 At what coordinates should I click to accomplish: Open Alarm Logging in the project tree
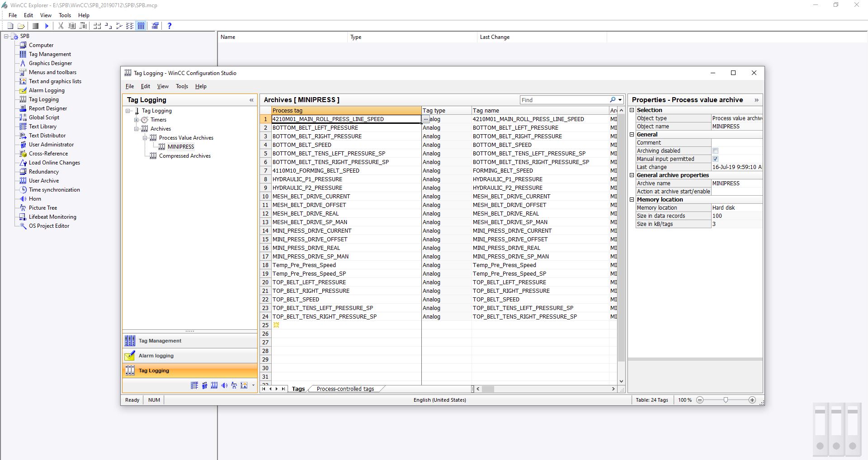[47, 90]
